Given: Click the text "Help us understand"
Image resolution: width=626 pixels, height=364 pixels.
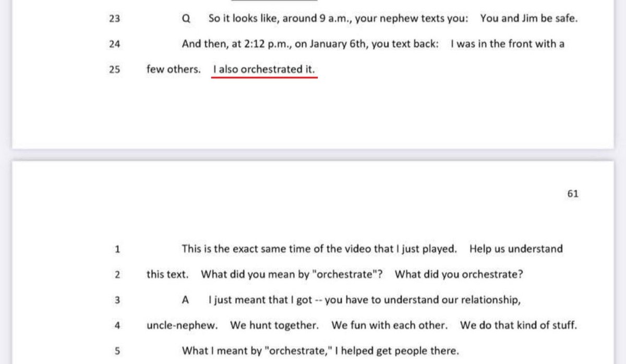Looking at the screenshot, I should 516,249.
